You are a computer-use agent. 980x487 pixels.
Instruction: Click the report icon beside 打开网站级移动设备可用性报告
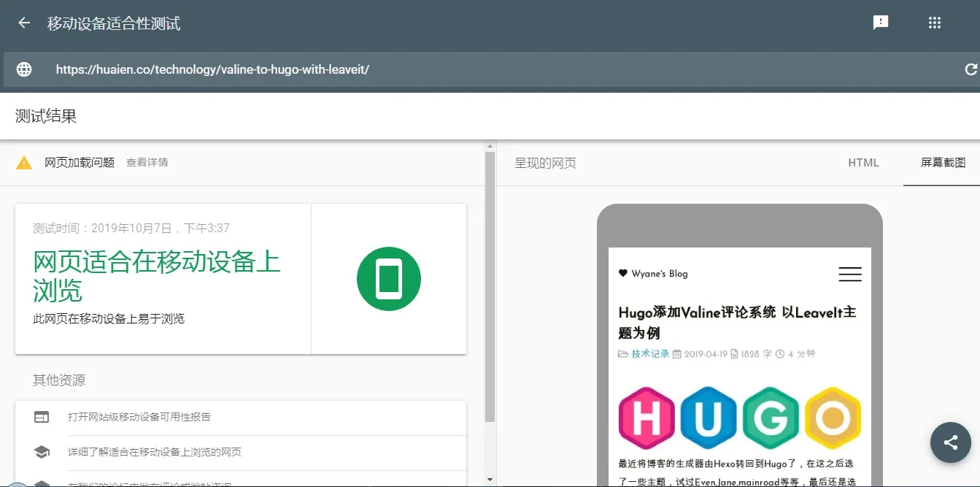pyautogui.click(x=42, y=416)
